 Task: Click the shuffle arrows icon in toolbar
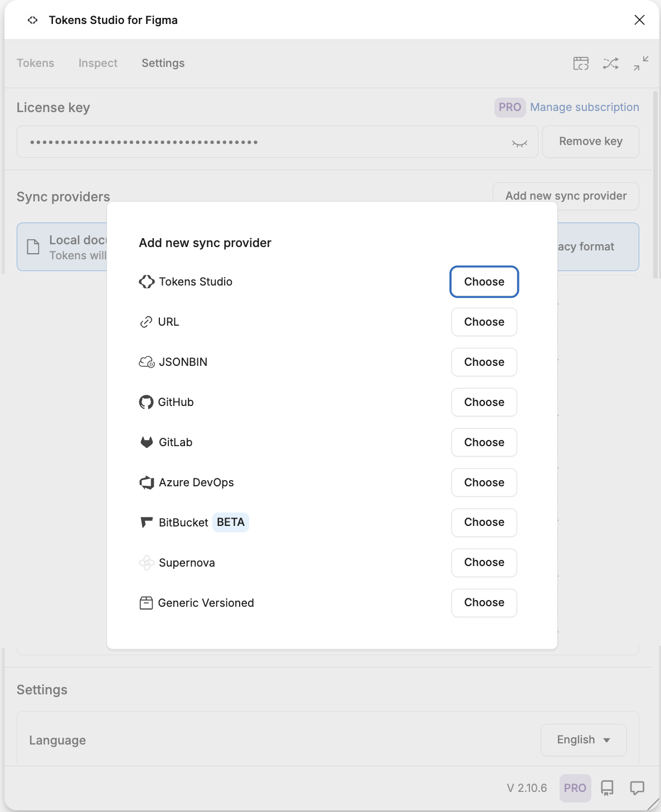(x=611, y=63)
